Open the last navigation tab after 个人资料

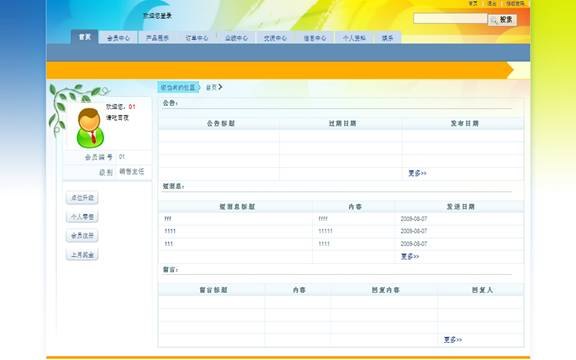388,38
